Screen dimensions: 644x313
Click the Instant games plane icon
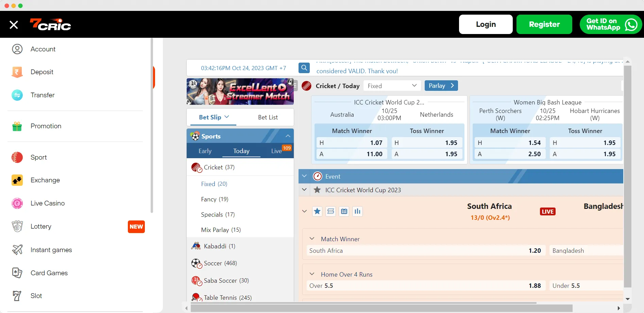click(x=17, y=250)
